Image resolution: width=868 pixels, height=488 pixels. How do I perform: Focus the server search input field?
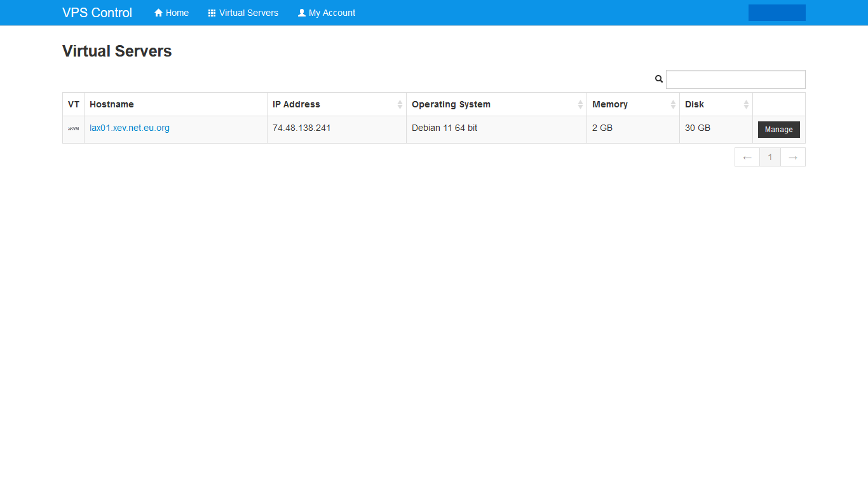pos(735,79)
